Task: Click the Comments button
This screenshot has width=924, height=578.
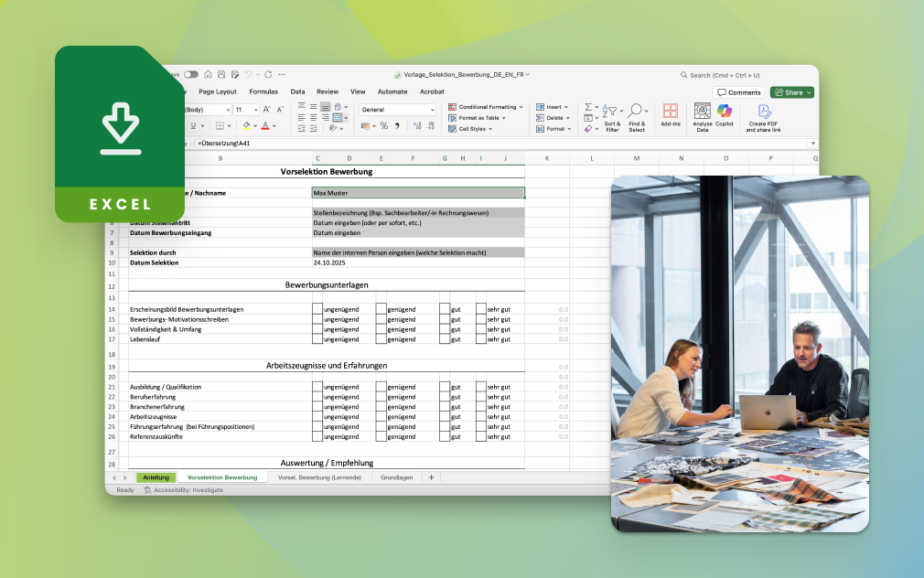Action: (739, 92)
